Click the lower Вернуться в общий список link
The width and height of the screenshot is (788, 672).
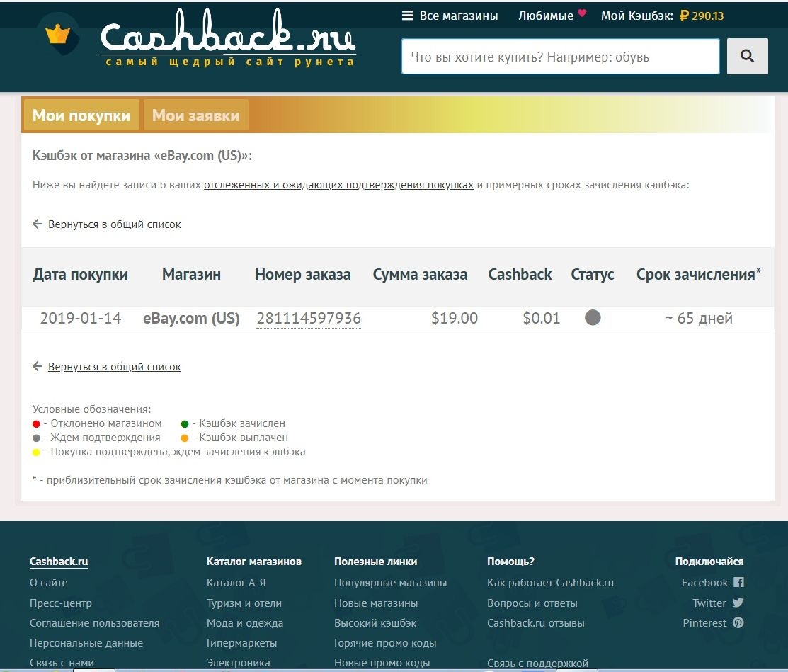click(115, 366)
